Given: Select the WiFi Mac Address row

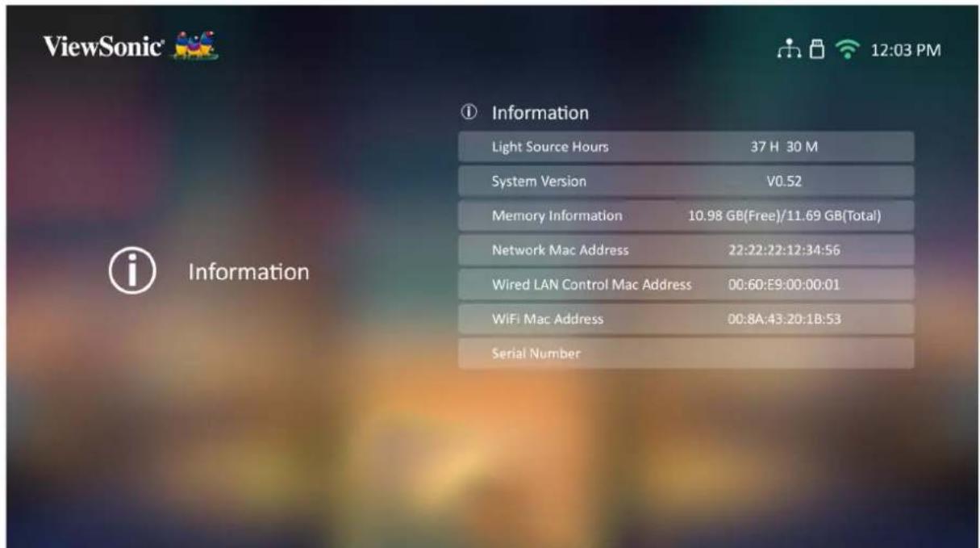Looking at the screenshot, I should coord(686,319).
